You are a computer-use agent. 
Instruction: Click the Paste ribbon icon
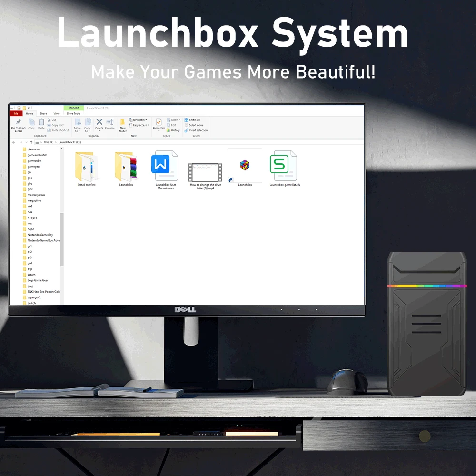tap(41, 122)
